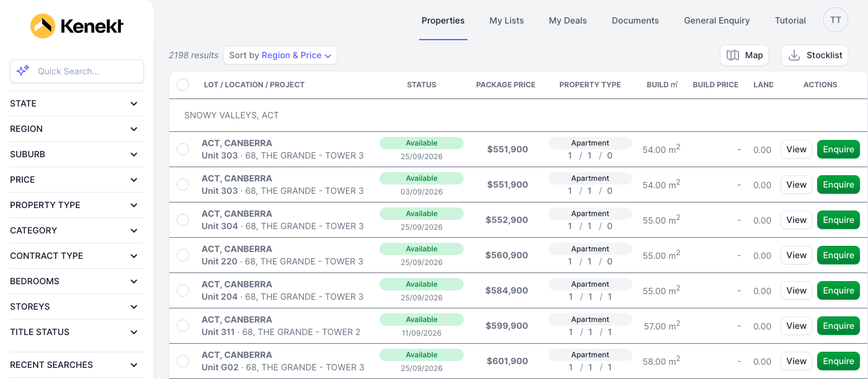Expand the BEDROOMS filter

pyautogui.click(x=77, y=281)
